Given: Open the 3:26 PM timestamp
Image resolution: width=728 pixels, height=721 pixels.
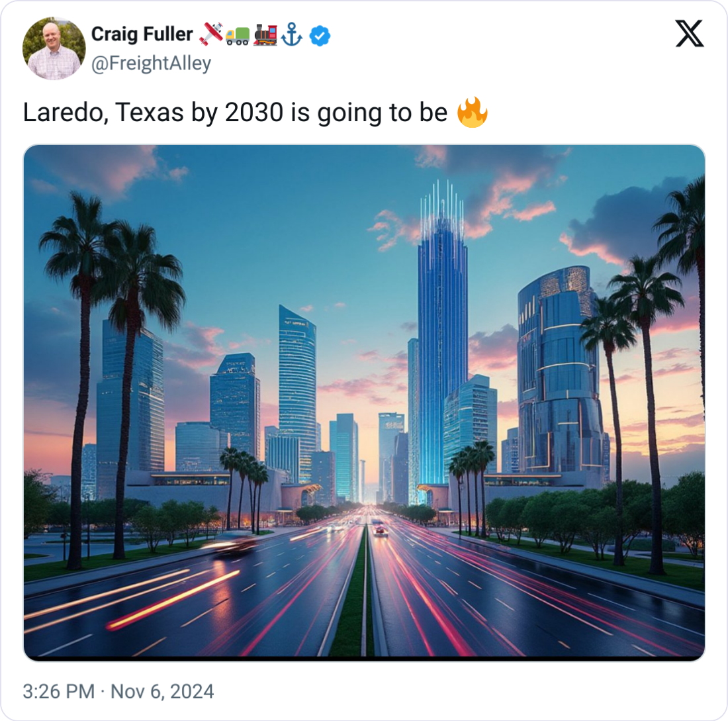Looking at the screenshot, I should (x=59, y=692).
